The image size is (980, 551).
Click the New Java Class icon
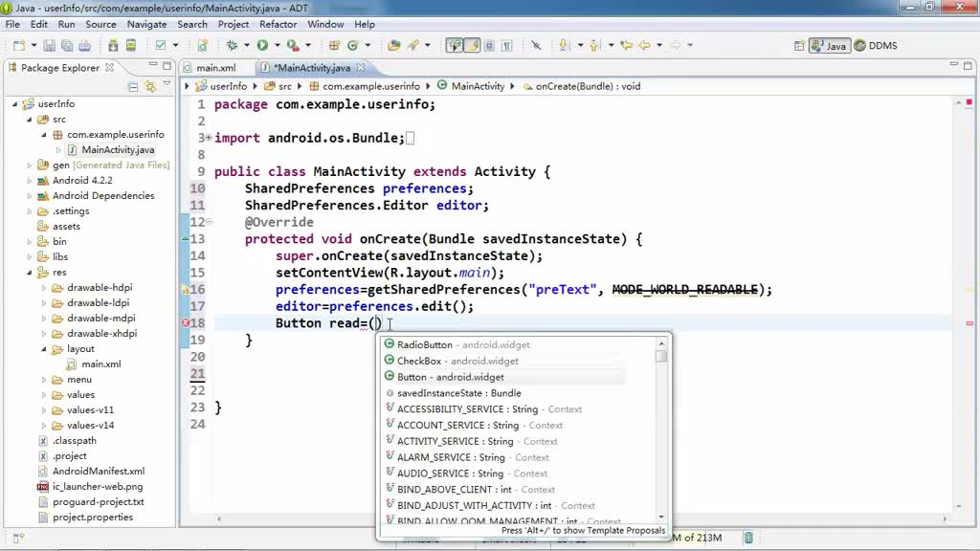click(353, 46)
